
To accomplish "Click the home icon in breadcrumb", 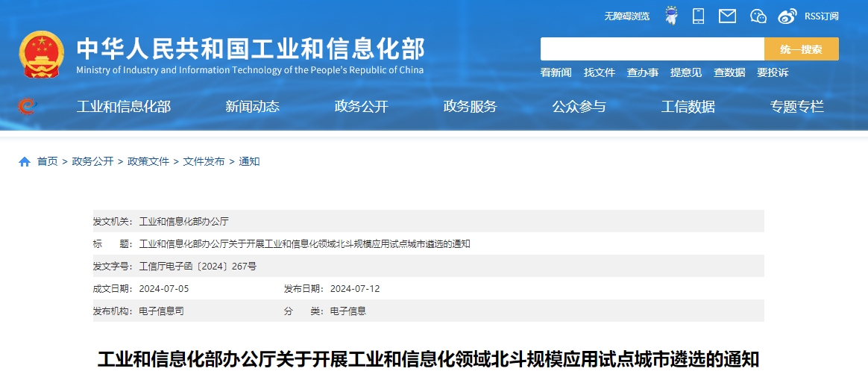I will coord(25,162).
